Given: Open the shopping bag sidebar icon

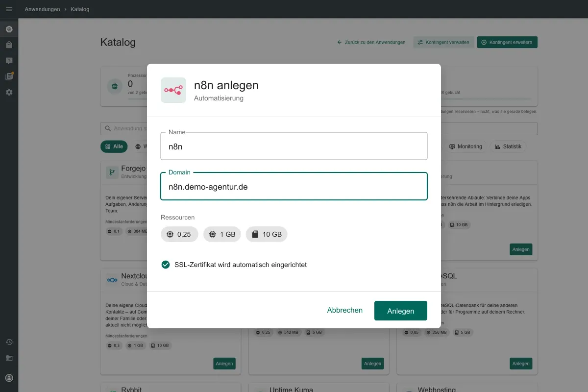Looking at the screenshot, I should (x=9, y=45).
